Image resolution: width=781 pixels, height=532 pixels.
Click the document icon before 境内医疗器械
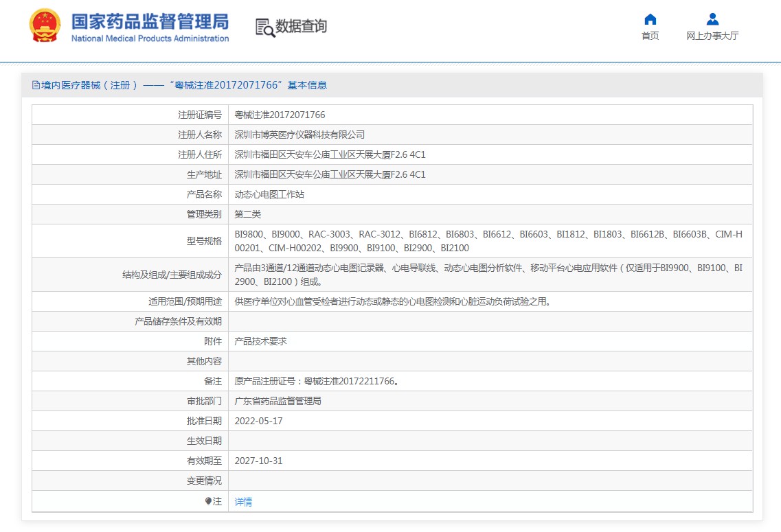(x=36, y=85)
